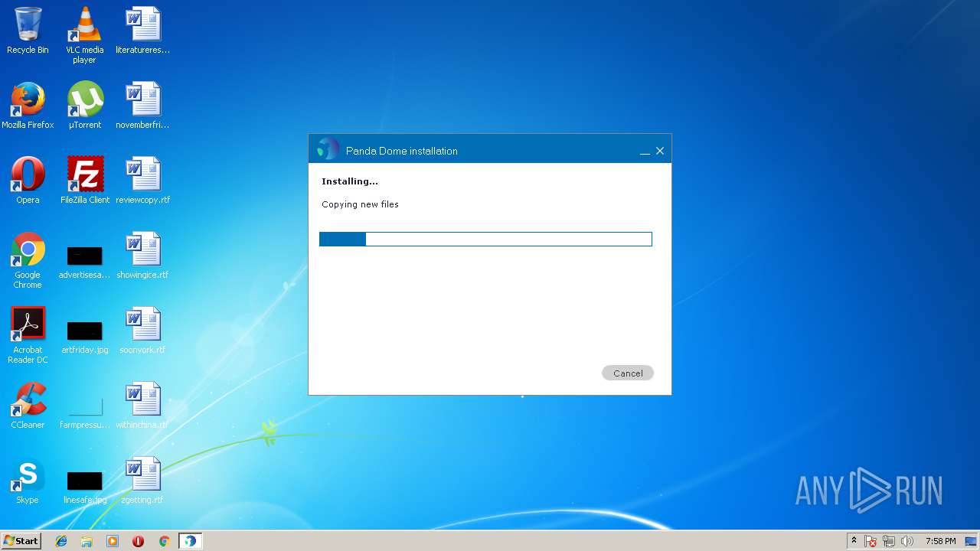The width and height of the screenshot is (980, 551).
Task: Open the Opera desktop shortcut
Action: tap(28, 181)
